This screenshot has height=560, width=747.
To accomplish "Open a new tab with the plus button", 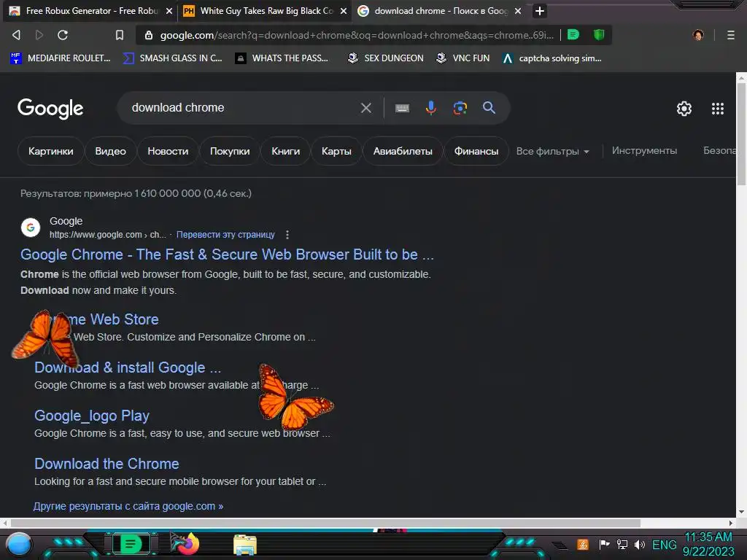I will point(539,11).
